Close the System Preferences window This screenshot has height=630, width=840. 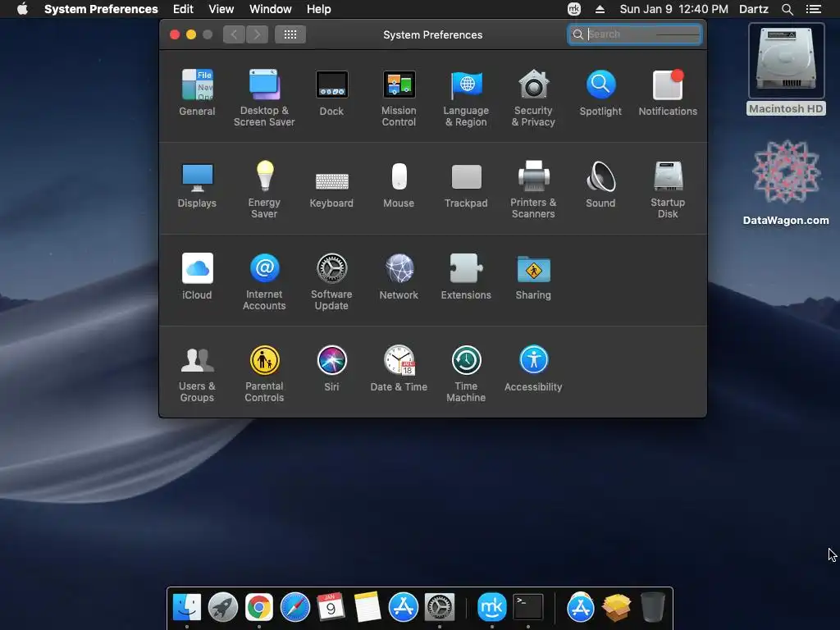coord(175,34)
